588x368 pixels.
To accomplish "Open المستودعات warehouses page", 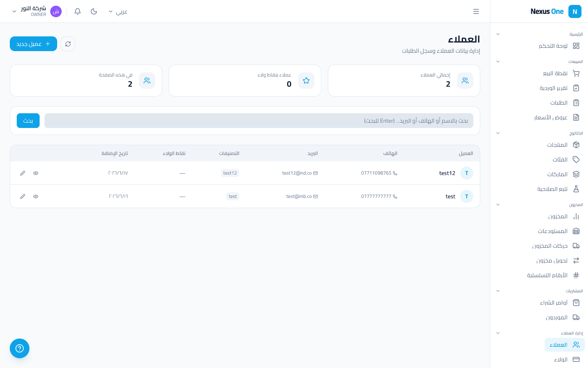I will 559,231.
